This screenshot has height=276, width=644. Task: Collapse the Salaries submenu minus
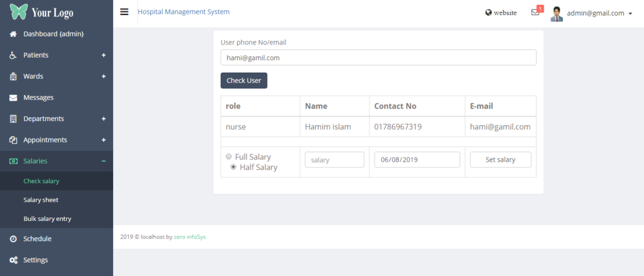[104, 161]
